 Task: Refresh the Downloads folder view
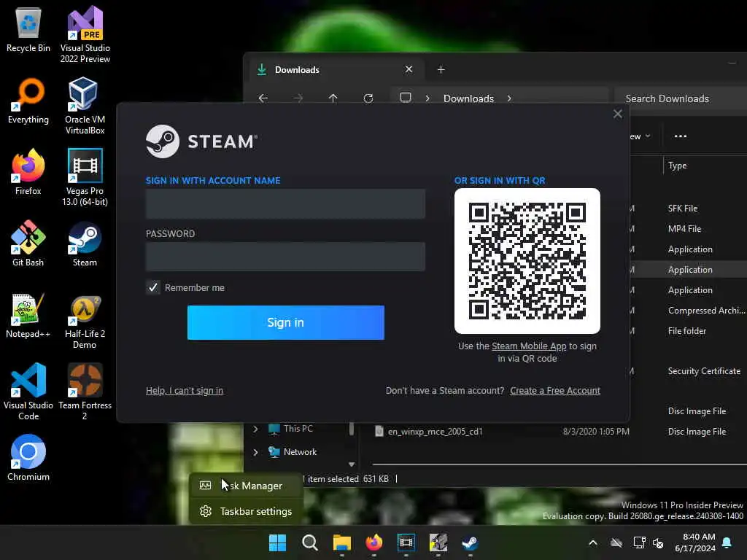coord(368,98)
